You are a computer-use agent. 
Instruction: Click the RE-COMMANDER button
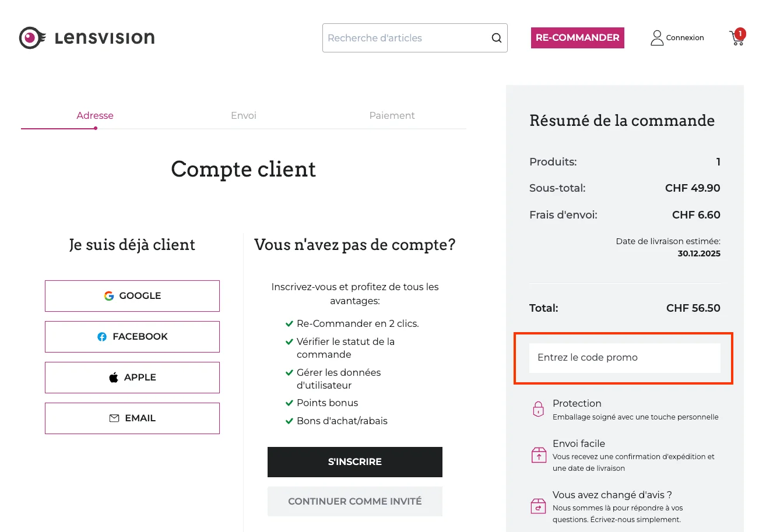(x=577, y=37)
